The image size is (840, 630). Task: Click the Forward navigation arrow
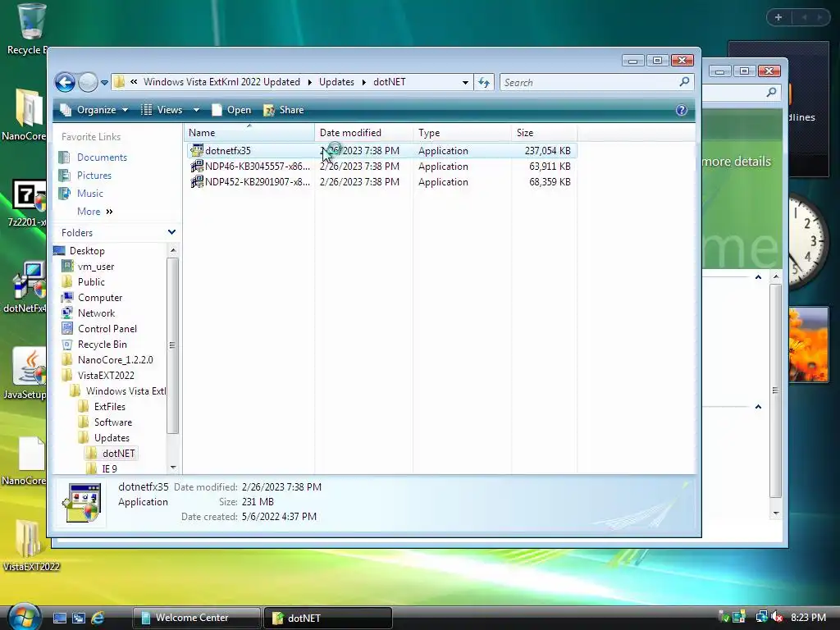pos(88,83)
